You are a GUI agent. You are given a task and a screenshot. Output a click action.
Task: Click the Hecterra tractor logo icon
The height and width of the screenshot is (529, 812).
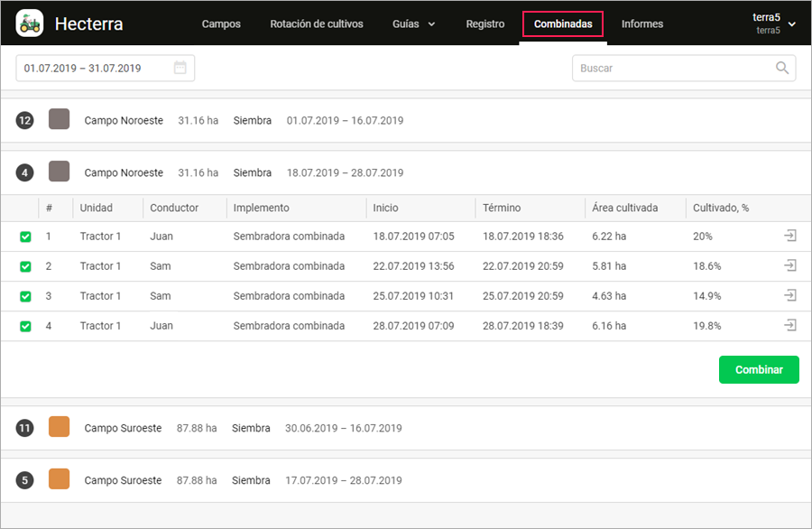[x=30, y=23]
